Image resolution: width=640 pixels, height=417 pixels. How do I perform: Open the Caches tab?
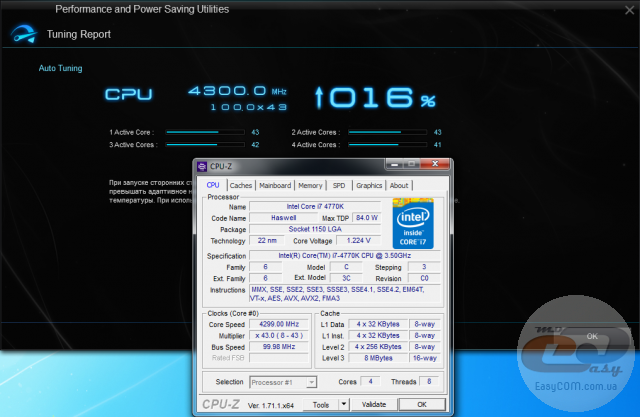click(241, 186)
